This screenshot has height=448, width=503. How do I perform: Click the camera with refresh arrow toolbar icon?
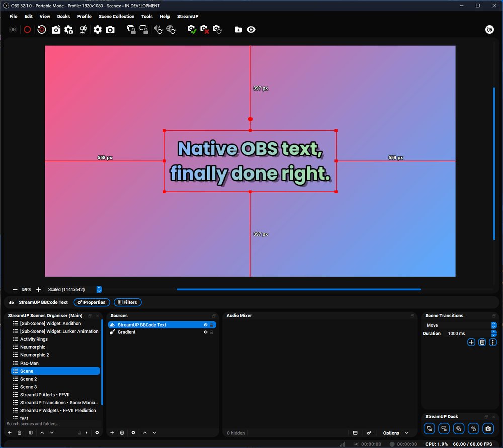[x=217, y=30]
